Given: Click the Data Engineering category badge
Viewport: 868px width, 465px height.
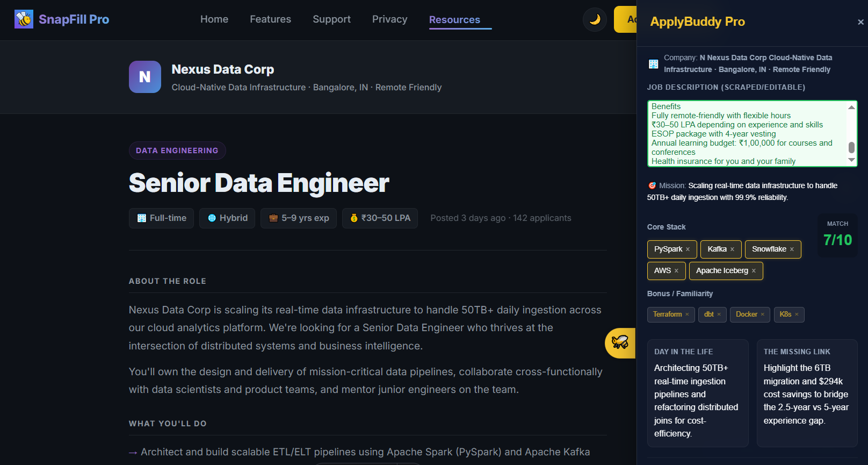Looking at the screenshot, I should [x=177, y=151].
